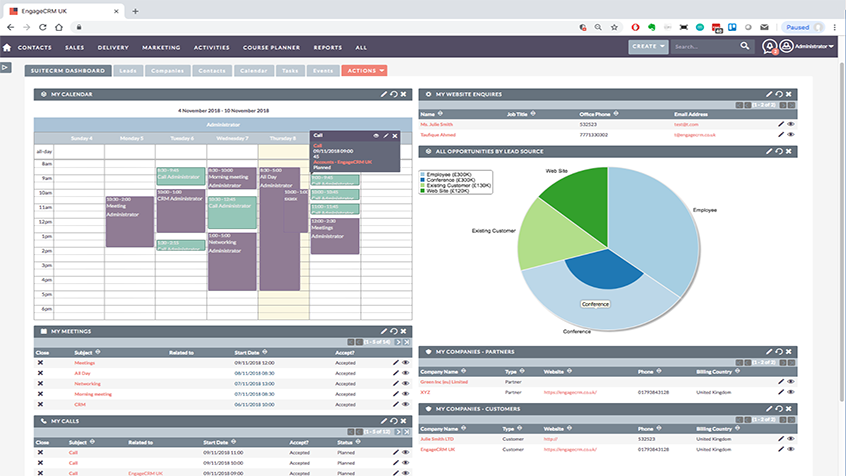Close the My Calendar dashlet
This screenshot has height=476, width=846.
[x=403, y=94]
